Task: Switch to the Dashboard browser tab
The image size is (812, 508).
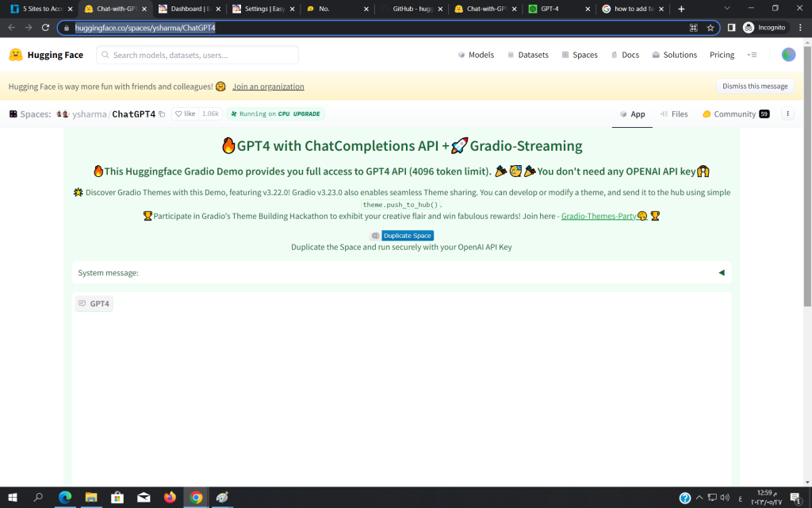Action: (x=190, y=9)
